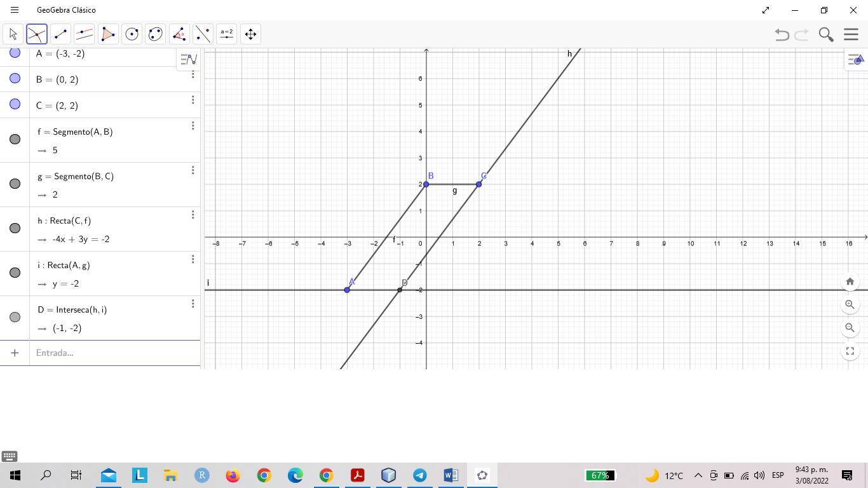Toggle visibility of segment g
This screenshot has height=488, width=868.
pos(15,184)
